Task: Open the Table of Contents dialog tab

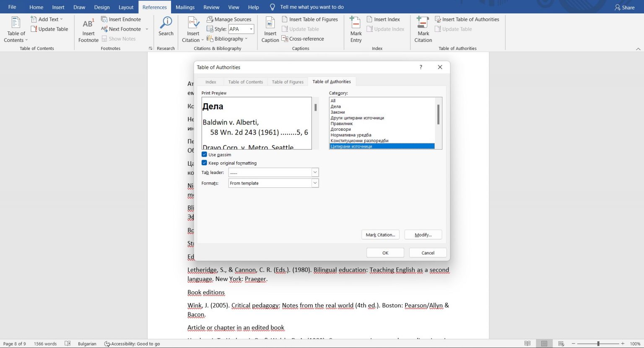Action: [245, 82]
